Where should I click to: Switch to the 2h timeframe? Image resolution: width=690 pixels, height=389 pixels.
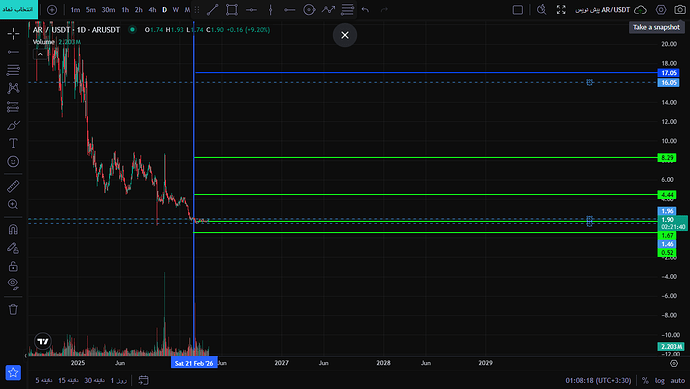[x=139, y=10]
